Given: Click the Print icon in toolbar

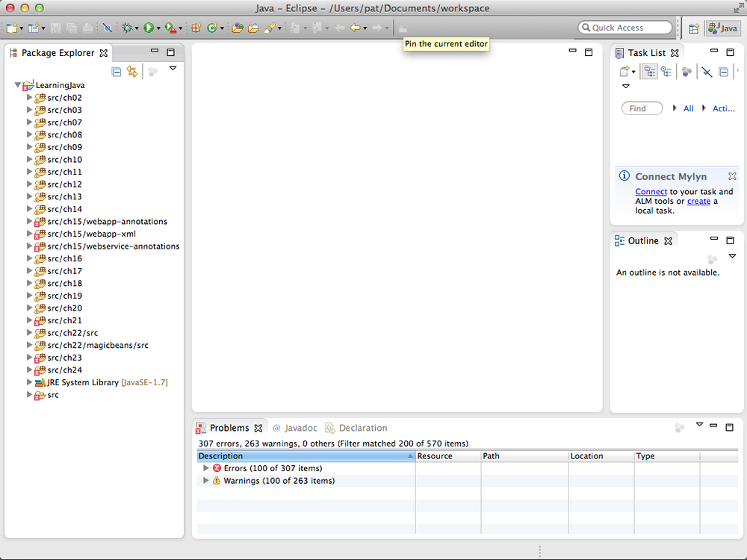Looking at the screenshot, I should (x=87, y=28).
